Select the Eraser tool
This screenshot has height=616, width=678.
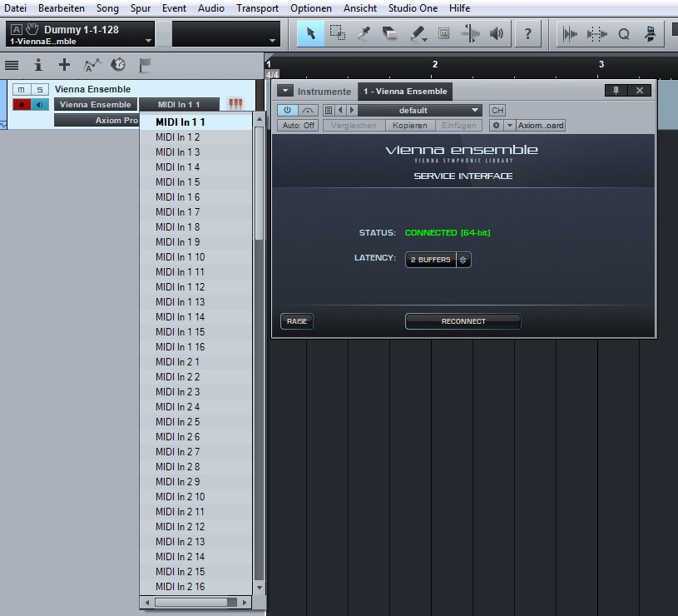(389, 33)
